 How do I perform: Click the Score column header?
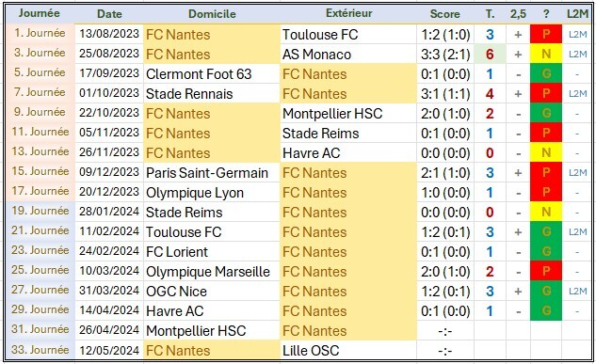click(x=444, y=14)
